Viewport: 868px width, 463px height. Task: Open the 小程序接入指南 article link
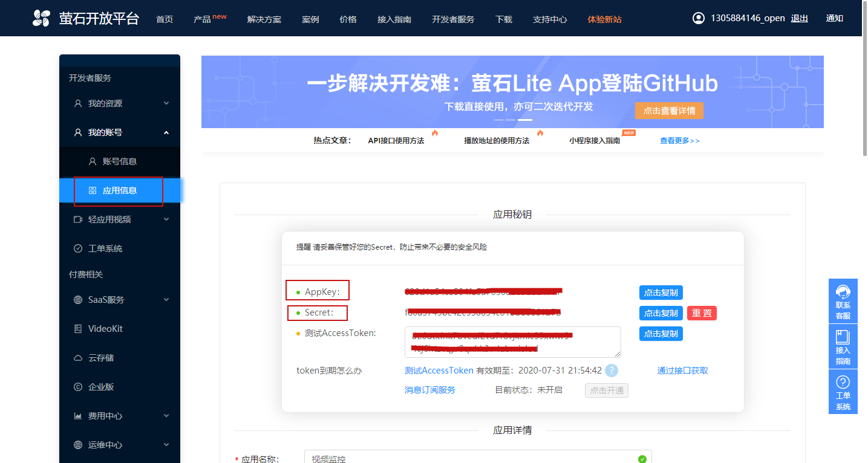(595, 140)
